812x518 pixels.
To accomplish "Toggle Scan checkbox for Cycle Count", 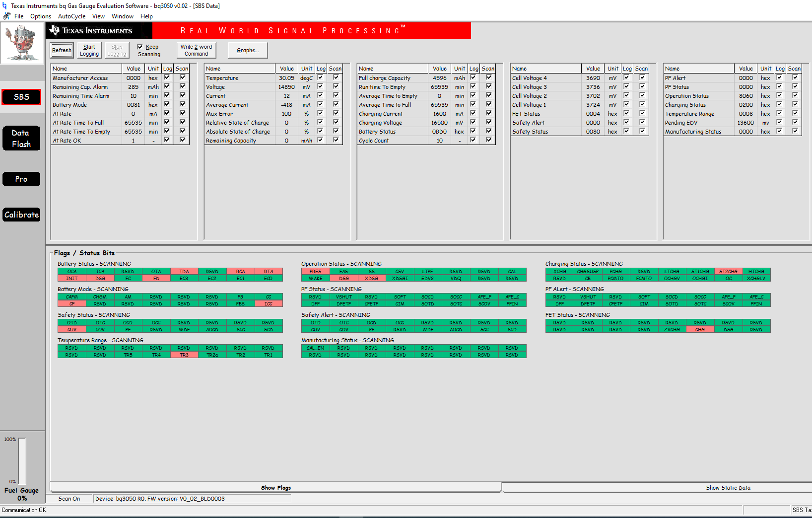I will point(489,140).
